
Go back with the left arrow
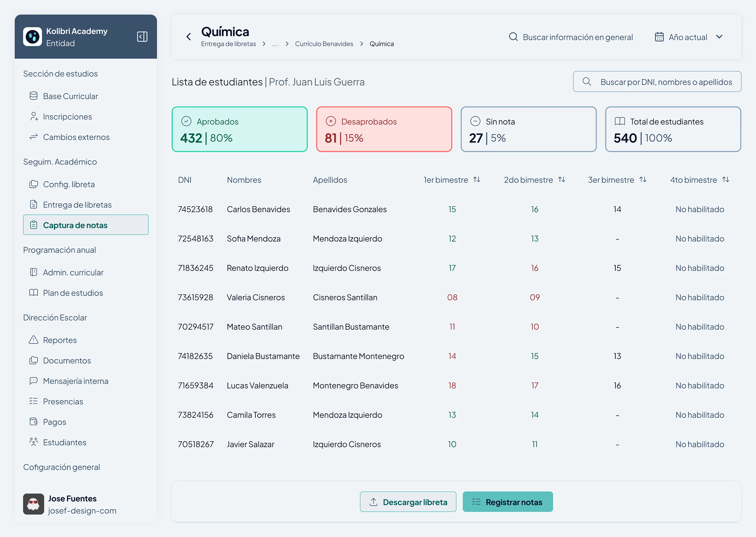coord(189,37)
